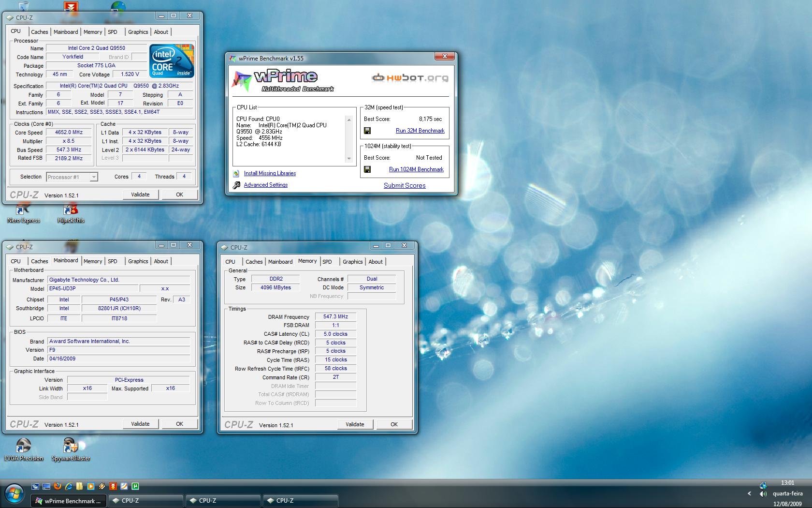The image size is (812, 508).
Task: Click icon next to Install Missing Libraries
Action: pyautogui.click(x=236, y=173)
